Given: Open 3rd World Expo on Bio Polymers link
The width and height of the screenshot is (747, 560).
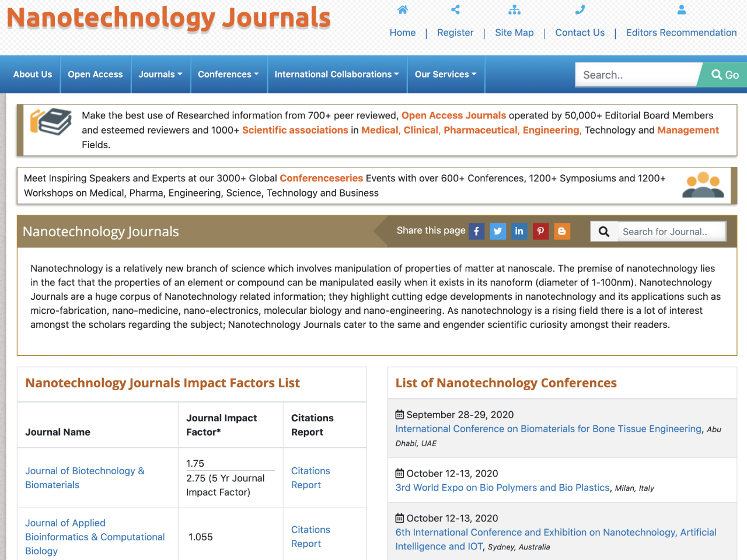Looking at the screenshot, I should tap(502, 488).
